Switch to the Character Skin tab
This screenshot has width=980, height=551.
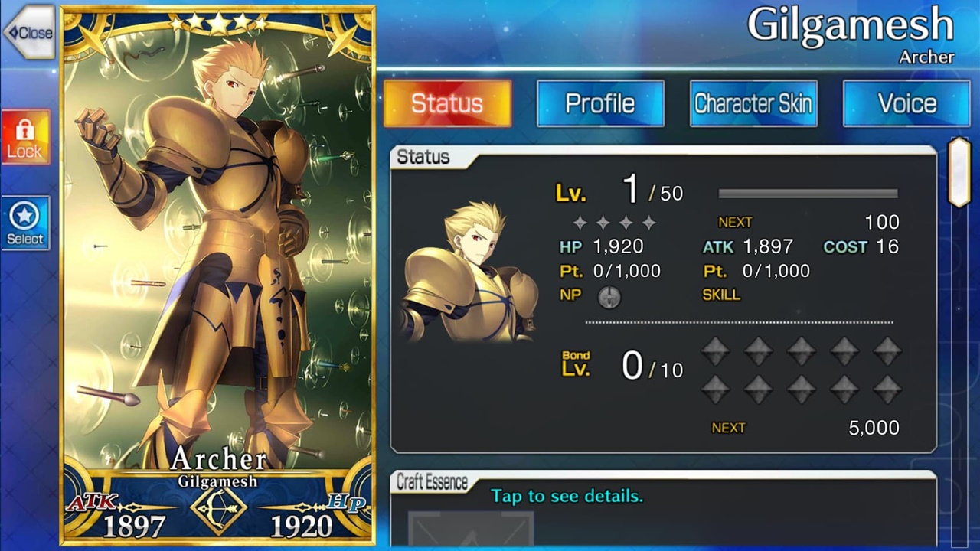pos(753,103)
